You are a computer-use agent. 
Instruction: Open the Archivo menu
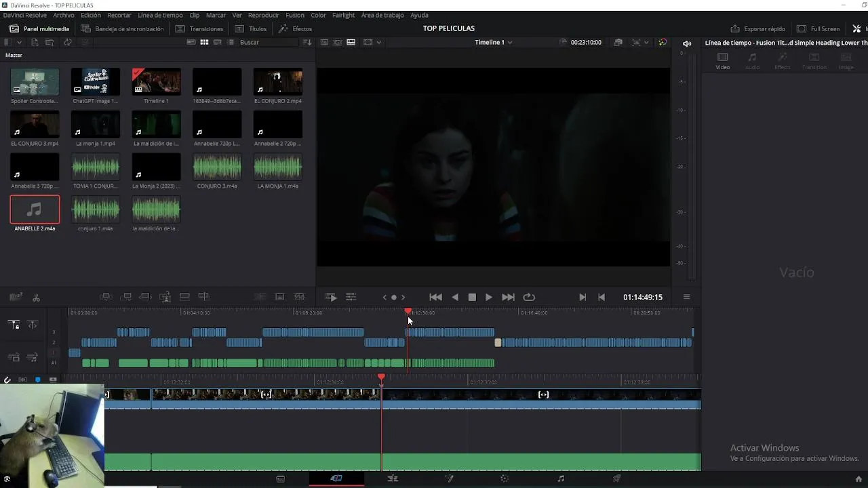click(x=64, y=15)
